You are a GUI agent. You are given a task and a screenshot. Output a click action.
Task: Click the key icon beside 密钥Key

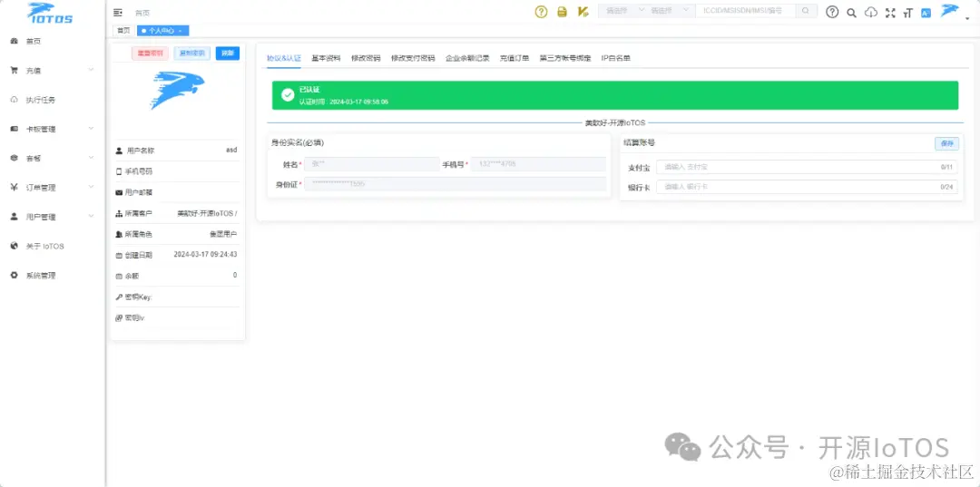[119, 297]
